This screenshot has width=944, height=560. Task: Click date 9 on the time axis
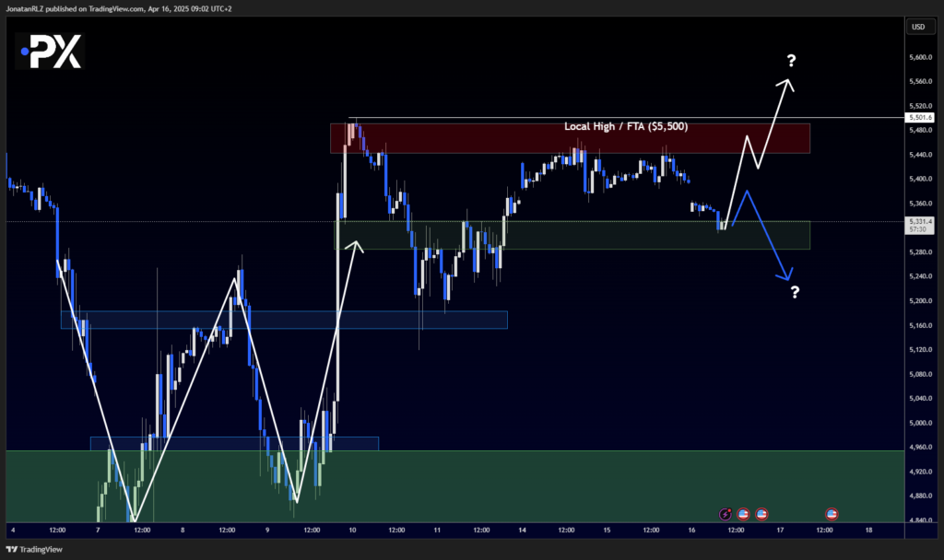(x=267, y=530)
